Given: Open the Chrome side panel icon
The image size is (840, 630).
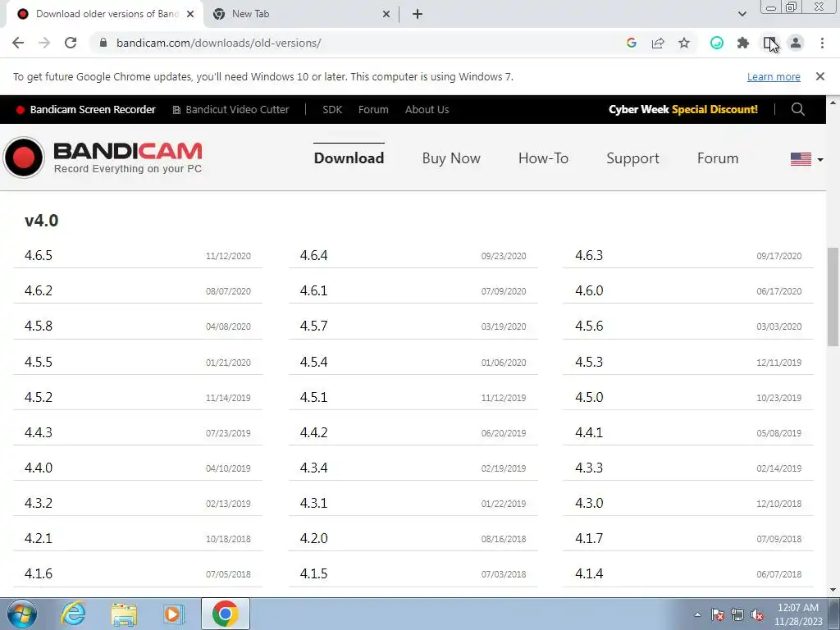Looking at the screenshot, I should pos(769,43).
